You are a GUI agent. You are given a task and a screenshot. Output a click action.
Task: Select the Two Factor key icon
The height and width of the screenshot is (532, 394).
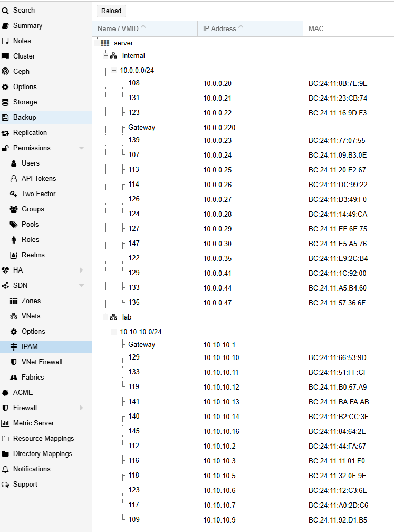[14, 194]
